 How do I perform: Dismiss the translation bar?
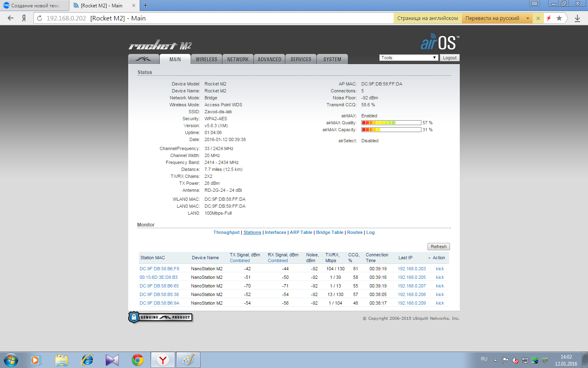coord(538,18)
